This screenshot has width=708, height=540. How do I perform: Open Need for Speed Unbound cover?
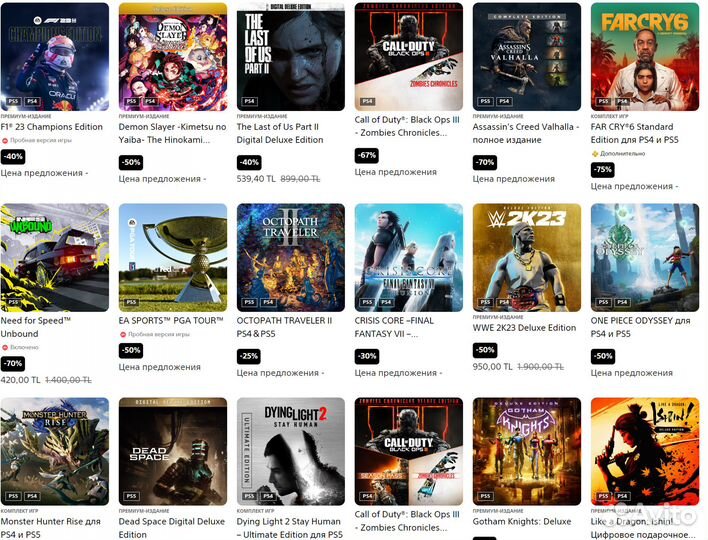tap(55, 257)
